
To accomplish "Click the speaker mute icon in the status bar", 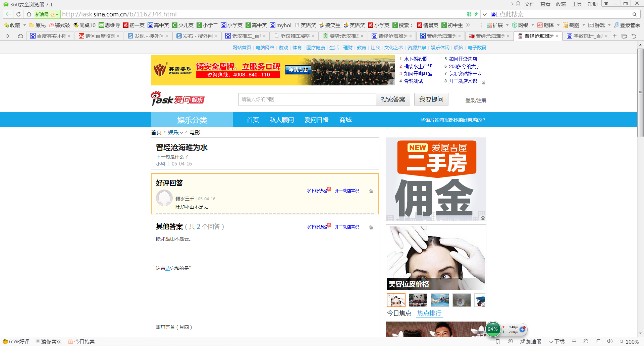I will point(610,341).
